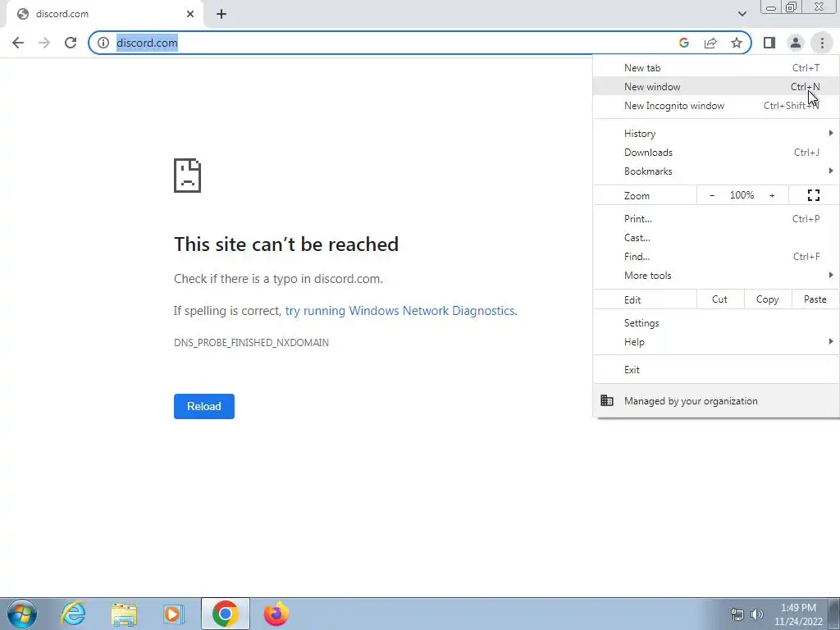Expand the History submenu
840x630 pixels.
tap(716, 134)
